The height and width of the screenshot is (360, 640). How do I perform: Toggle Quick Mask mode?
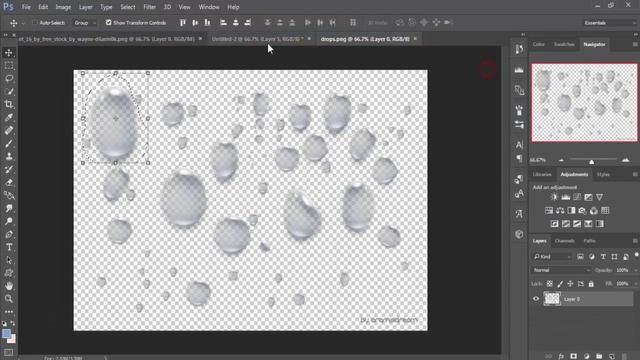tap(9, 352)
